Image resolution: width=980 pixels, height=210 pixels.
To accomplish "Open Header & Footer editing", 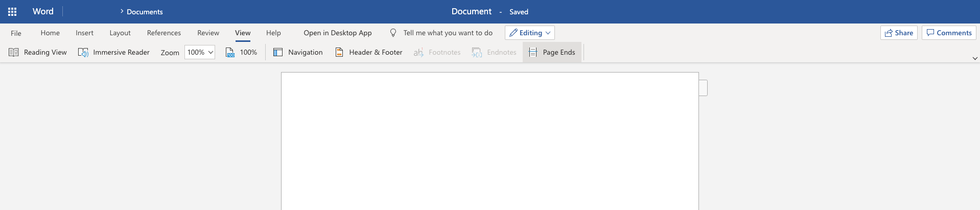I will click(368, 52).
